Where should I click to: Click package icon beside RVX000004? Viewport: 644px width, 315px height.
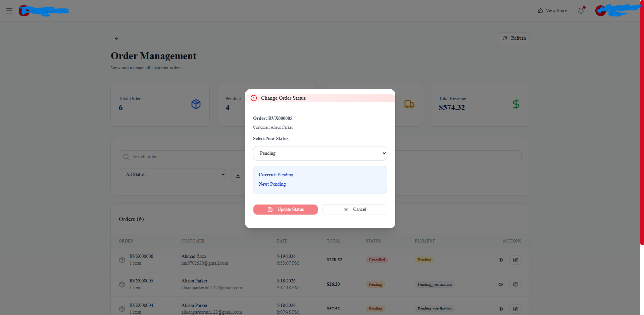[122, 309]
